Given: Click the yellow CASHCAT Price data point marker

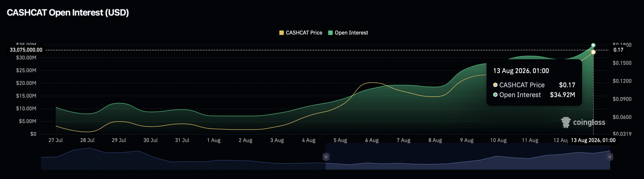Looking at the screenshot, I should pyautogui.click(x=593, y=52).
